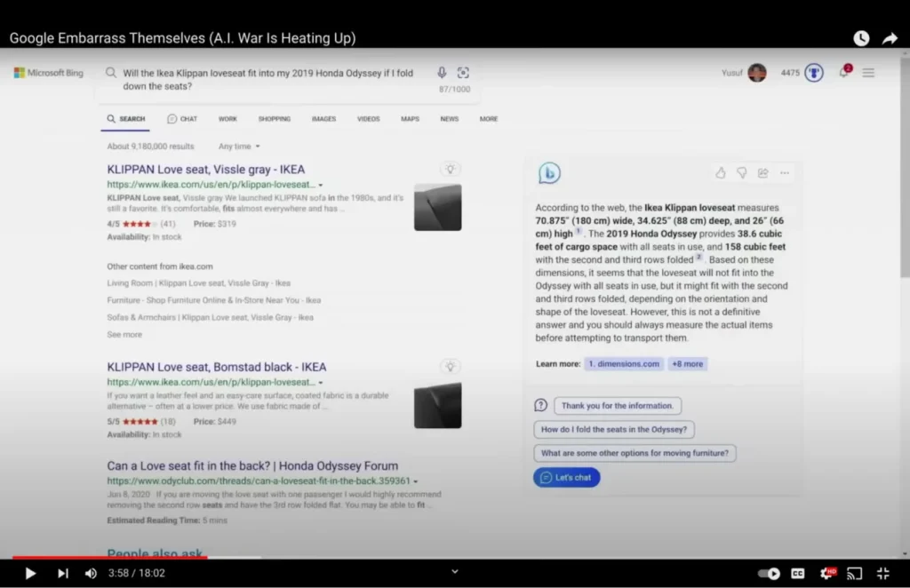Switch to the WORK tab
Image resolution: width=910 pixels, height=588 pixels.
[x=227, y=119]
